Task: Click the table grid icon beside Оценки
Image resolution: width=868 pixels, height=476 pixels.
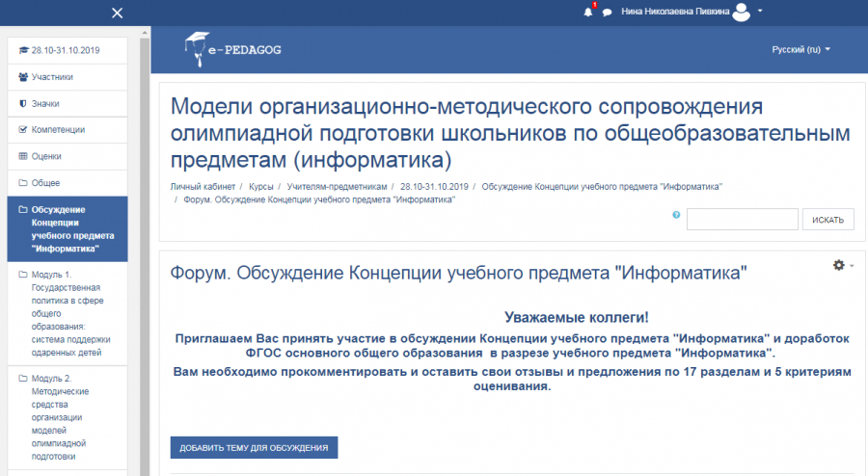Action: click(x=23, y=156)
